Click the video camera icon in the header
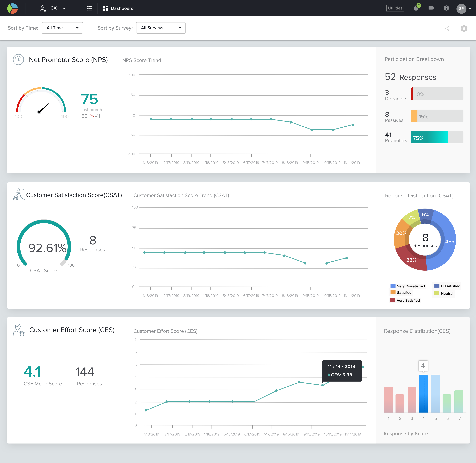476x463 pixels. click(431, 8)
